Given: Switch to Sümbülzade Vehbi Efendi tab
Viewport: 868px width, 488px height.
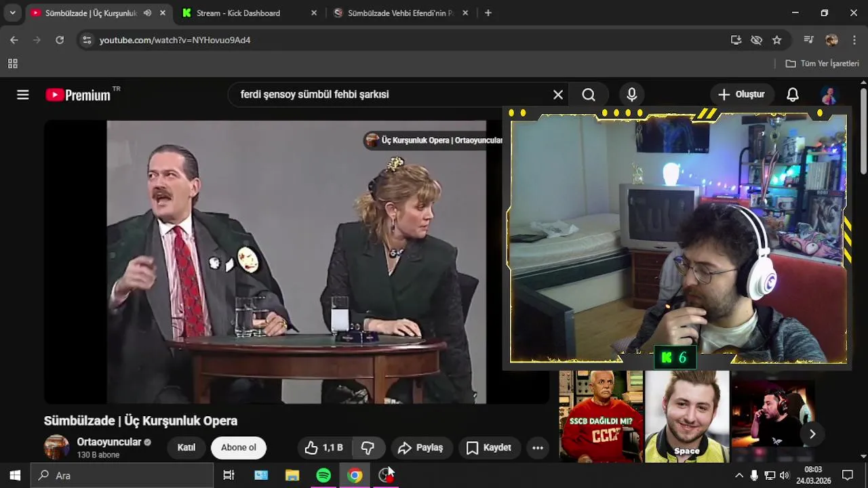Looking at the screenshot, I should pos(401,13).
